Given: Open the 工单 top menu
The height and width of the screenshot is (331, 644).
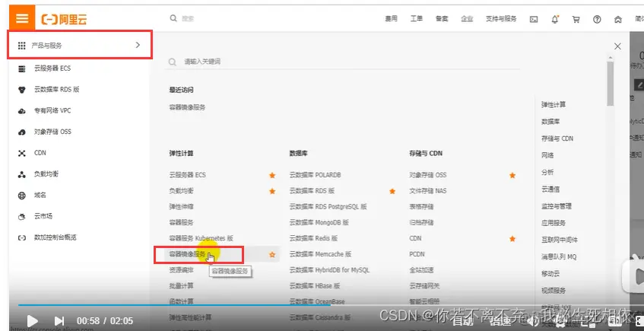Looking at the screenshot, I should tap(417, 19).
